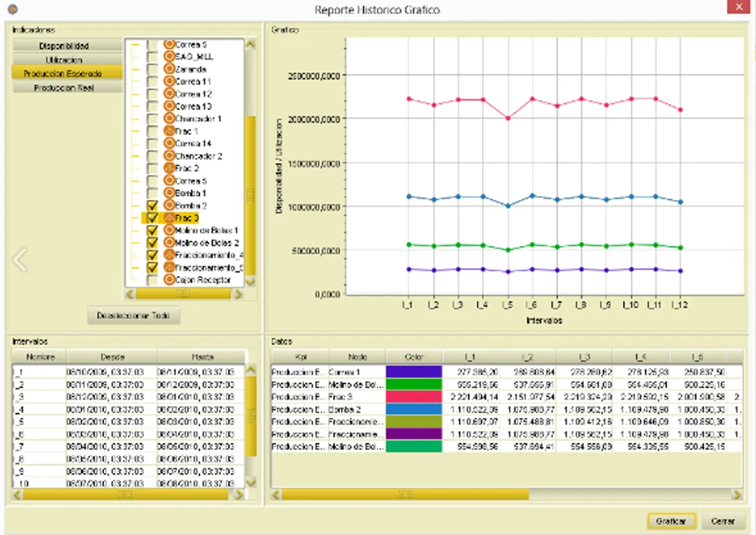Check the SAG_MILL checkbox
This screenshot has width=756, height=535.
click(x=152, y=56)
